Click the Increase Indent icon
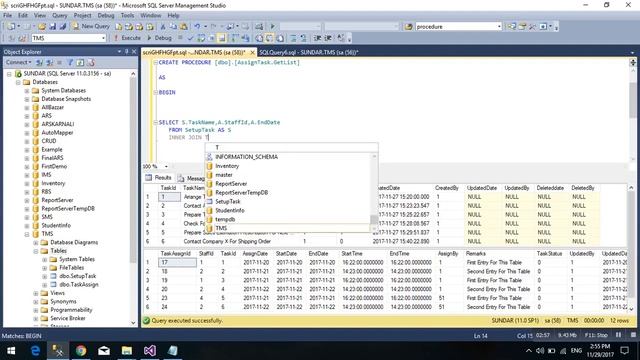The image size is (640, 360). (x=328, y=38)
